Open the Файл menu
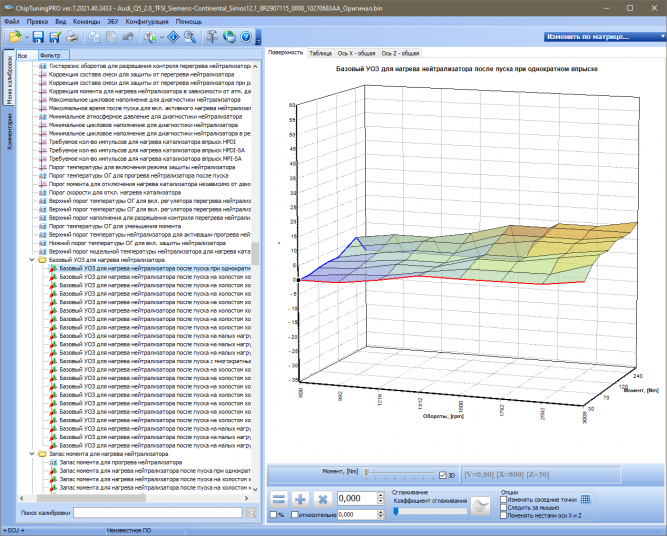This screenshot has width=667, height=536. 12,21
